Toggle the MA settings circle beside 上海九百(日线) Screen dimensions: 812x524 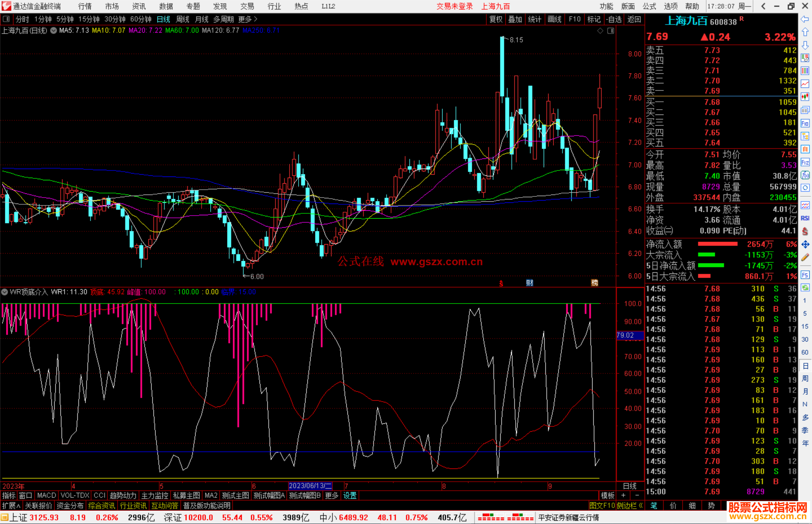pos(53,31)
